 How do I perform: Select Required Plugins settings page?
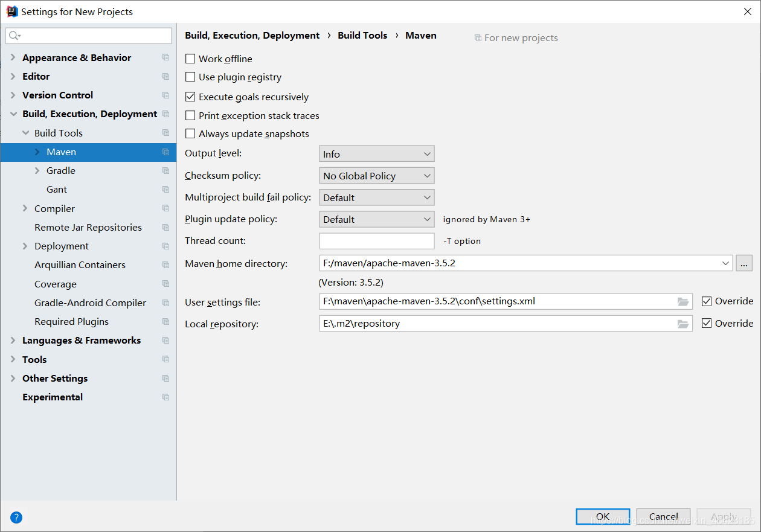[72, 321]
